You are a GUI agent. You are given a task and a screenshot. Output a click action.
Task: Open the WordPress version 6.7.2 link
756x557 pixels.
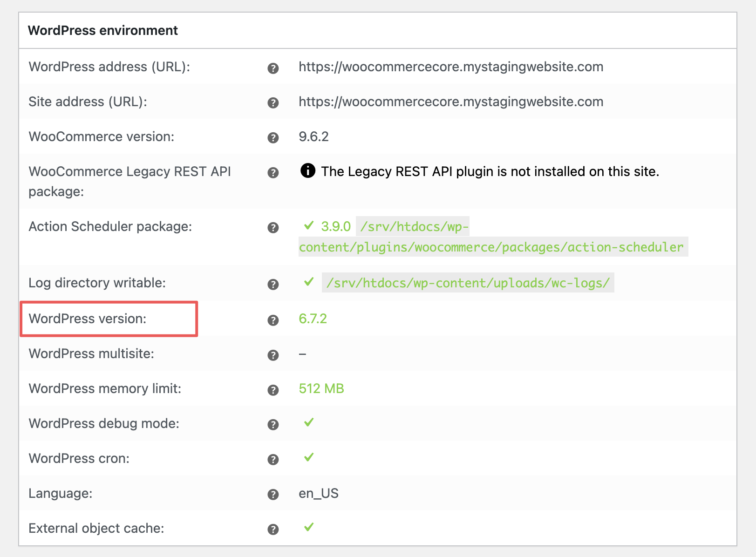[x=313, y=319]
